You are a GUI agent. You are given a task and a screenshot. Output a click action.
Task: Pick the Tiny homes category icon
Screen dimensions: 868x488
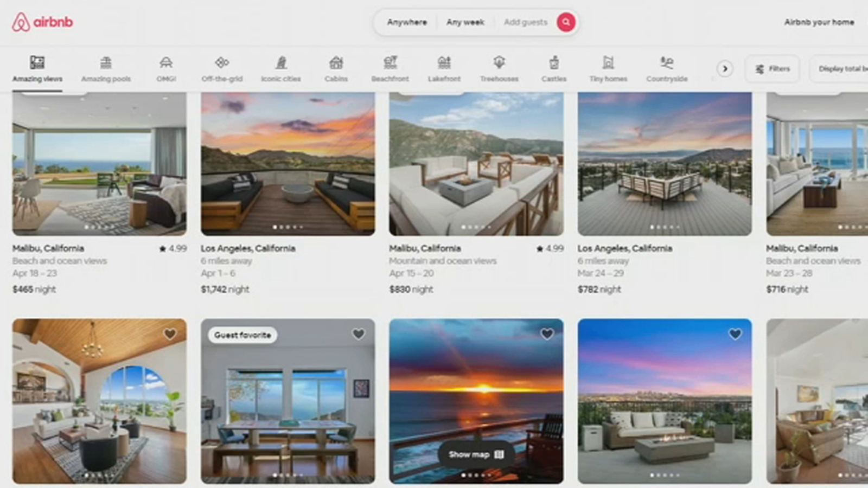point(608,62)
